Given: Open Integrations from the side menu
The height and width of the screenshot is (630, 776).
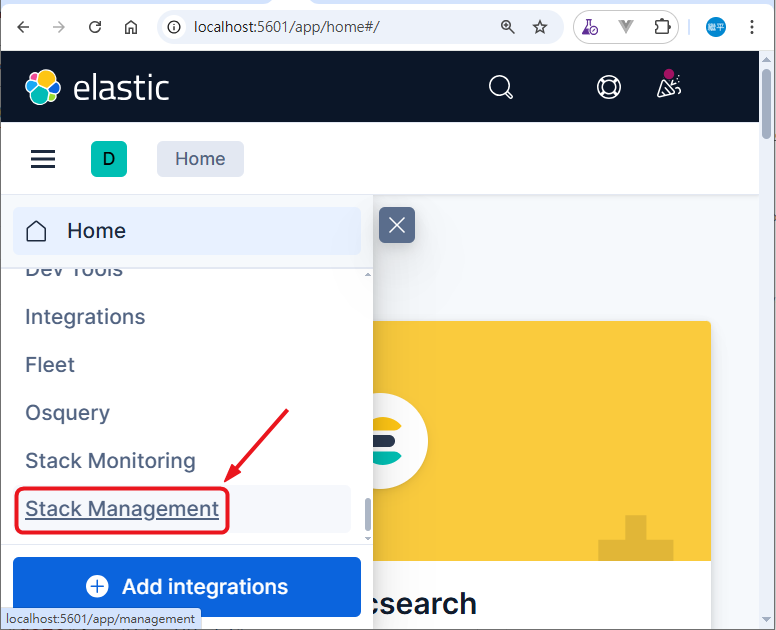Looking at the screenshot, I should 85,317.
